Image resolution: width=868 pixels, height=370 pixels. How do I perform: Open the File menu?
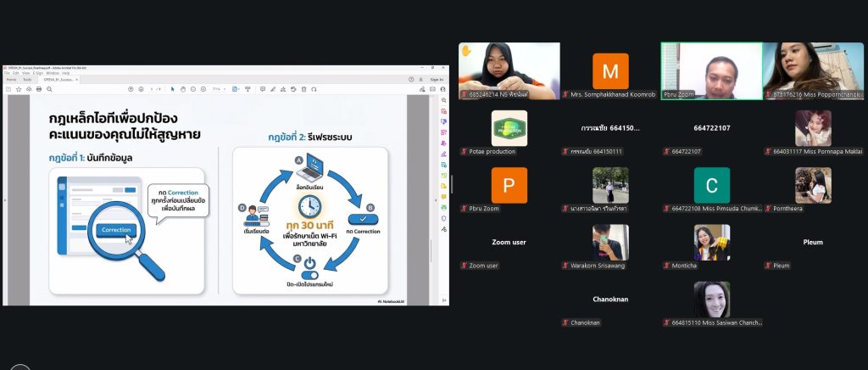click(x=7, y=73)
